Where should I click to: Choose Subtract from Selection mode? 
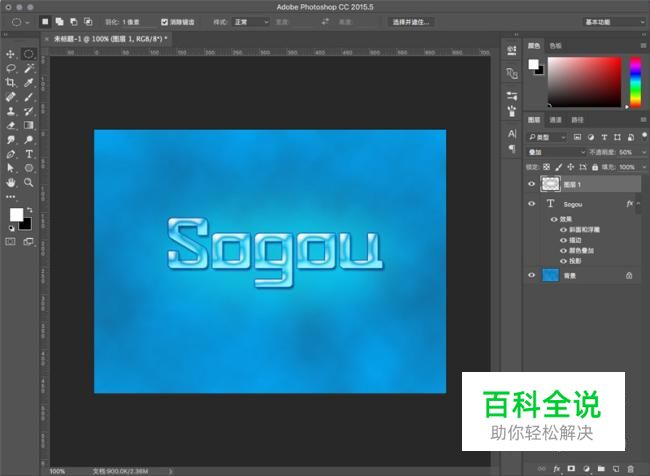point(74,22)
